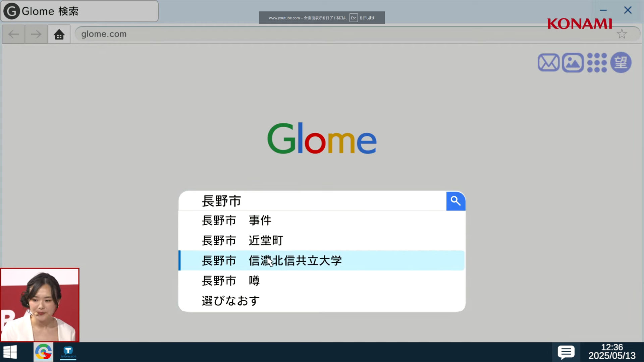This screenshot has width=644, height=362.
Task: Select suggestion 長野市 近堂町
Action: [322, 240]
